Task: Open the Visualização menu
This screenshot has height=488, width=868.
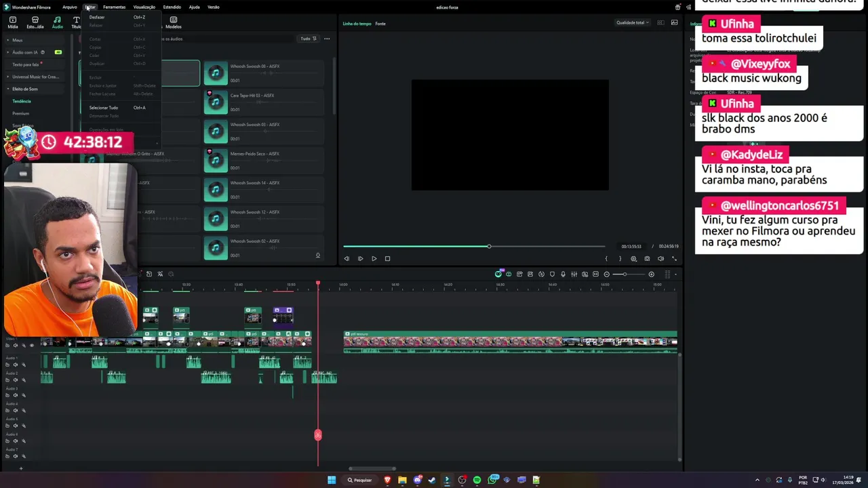Action: [x=144, y=7]
